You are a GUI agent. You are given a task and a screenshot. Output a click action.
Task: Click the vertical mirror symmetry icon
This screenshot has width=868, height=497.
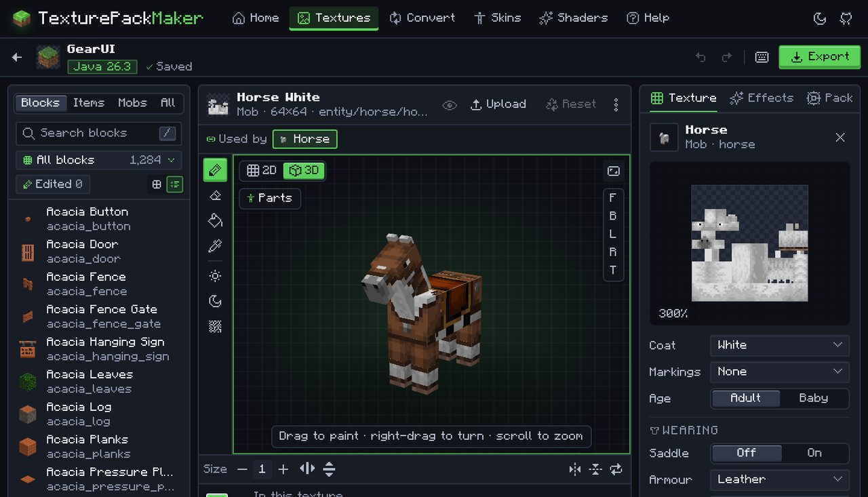click(329, 469)
